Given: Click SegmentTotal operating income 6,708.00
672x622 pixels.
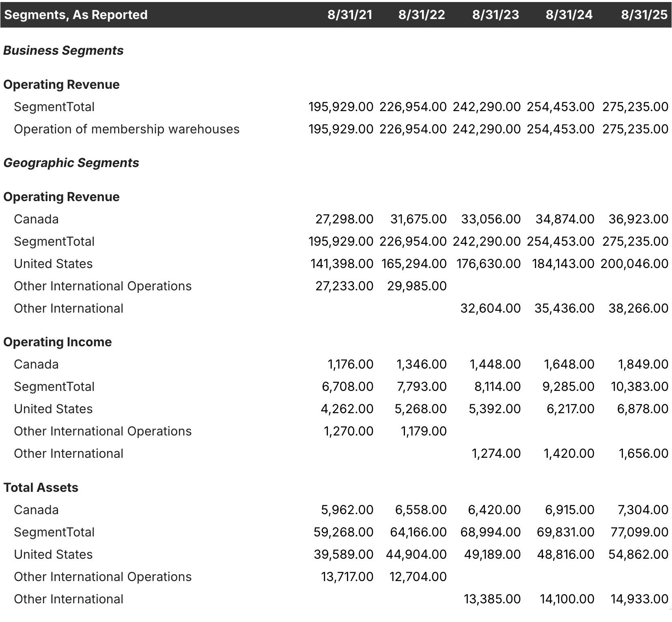Looking at the screenshot, I should pyautogui.click(x=348, y=387).
